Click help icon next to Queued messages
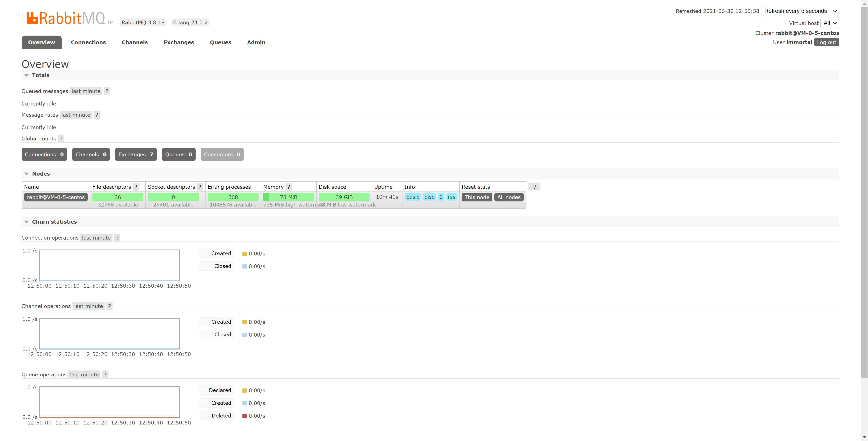868x441 pixels. click(x=107, y=91)
